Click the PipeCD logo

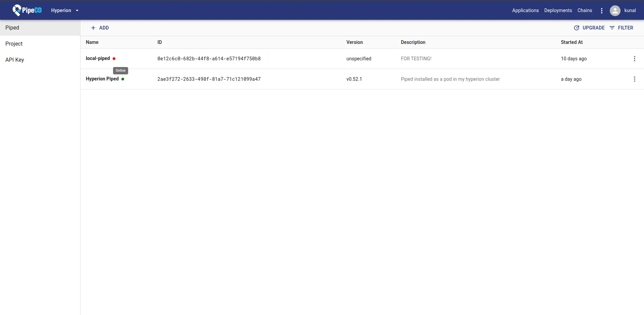point(27,10)
